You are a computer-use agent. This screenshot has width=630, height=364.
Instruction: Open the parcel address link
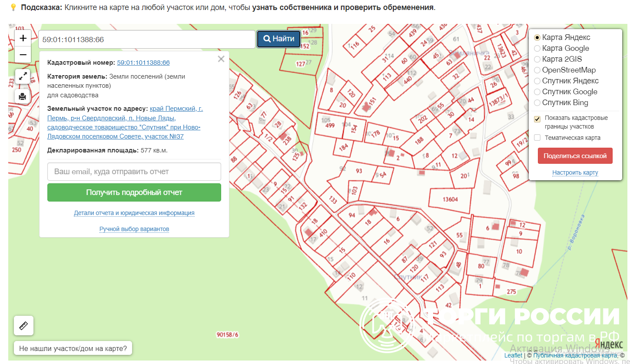click(125, 122)
